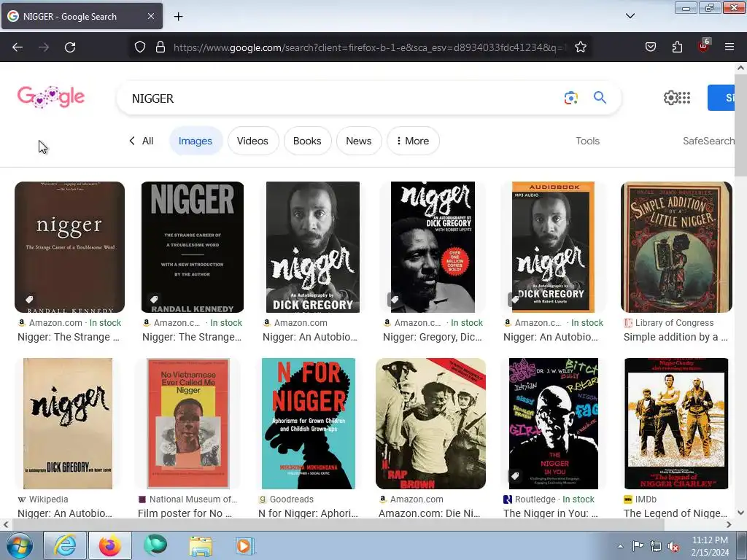This screenshot has height=560, width=747.
Task: Open the red Vietnamese film poster thumbnail
Action: tap(188, 424)
